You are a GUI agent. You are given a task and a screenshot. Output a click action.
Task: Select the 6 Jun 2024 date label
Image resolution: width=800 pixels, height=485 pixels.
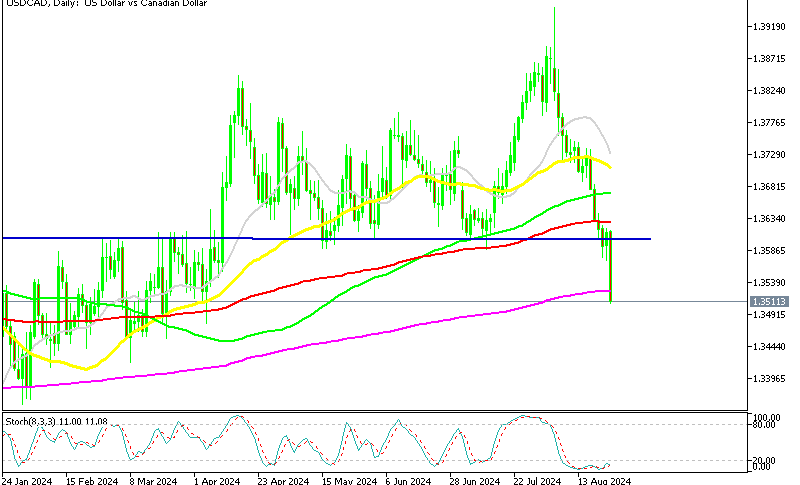point(408,480)
